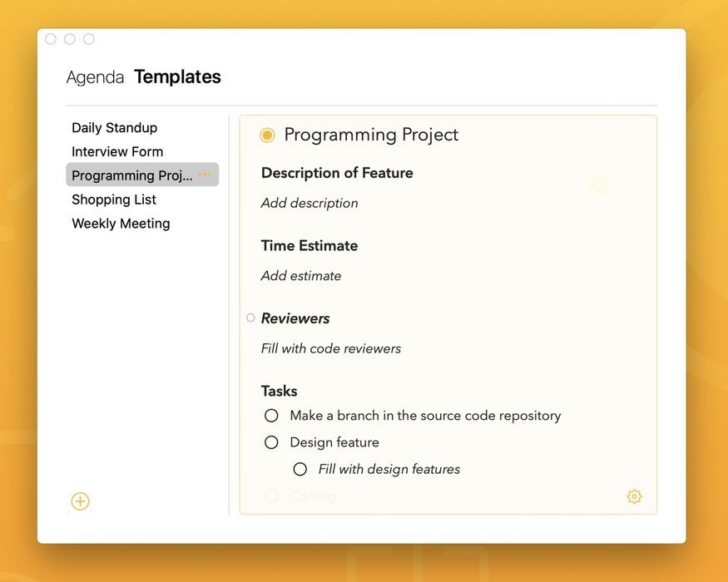Maximize the window with the third title bar button
Viewport: 728px width, 582px height.
[89, 39]
